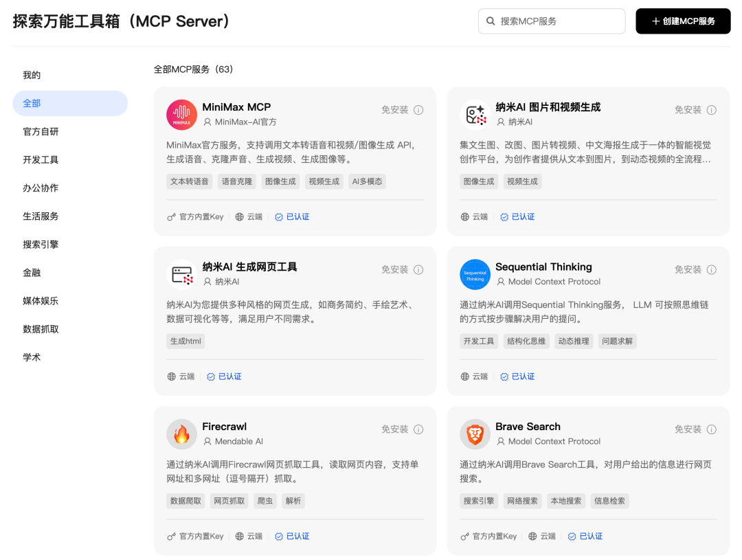Viewport: 742px width, 560px height.
Task: Click the globe icon on MiniMax MCP card
Action: pos(240,217)
